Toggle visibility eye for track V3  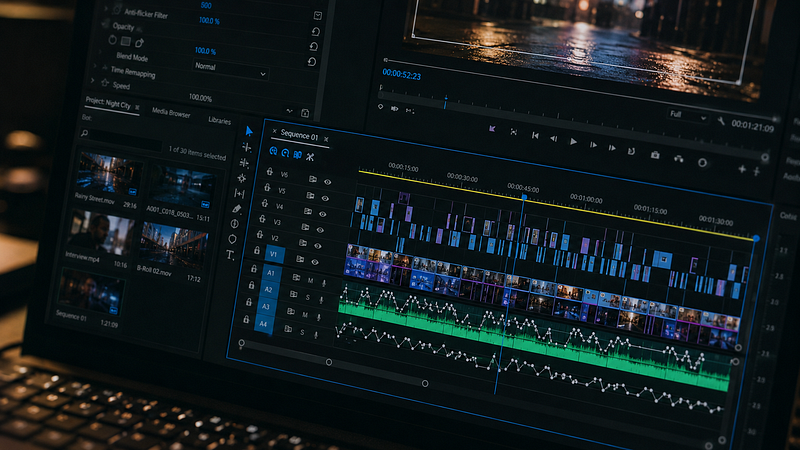tap(320, 230)
